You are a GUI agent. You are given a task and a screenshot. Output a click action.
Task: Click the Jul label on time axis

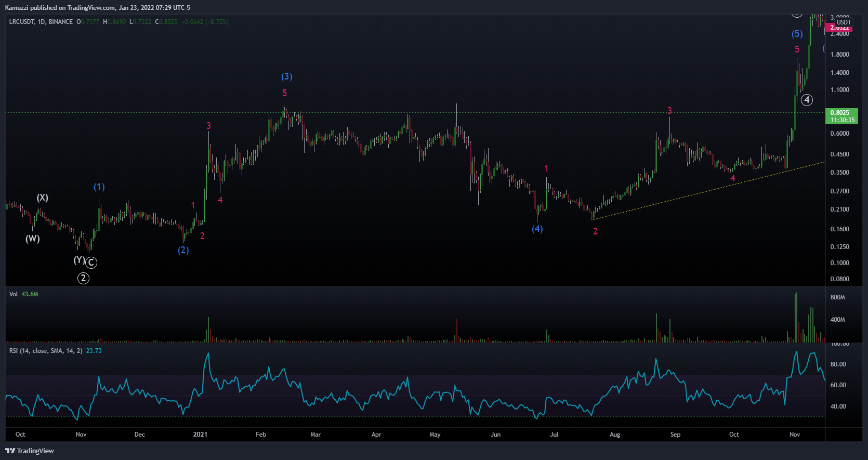pos(555,435)
